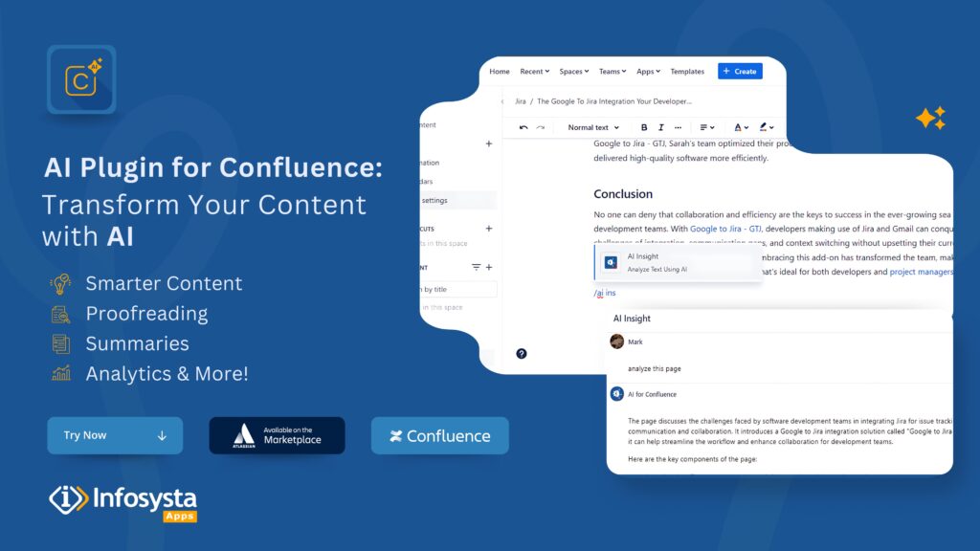Click the AI Insight panel title
Viewport: 980px width, 551px height.
(632, 318)
